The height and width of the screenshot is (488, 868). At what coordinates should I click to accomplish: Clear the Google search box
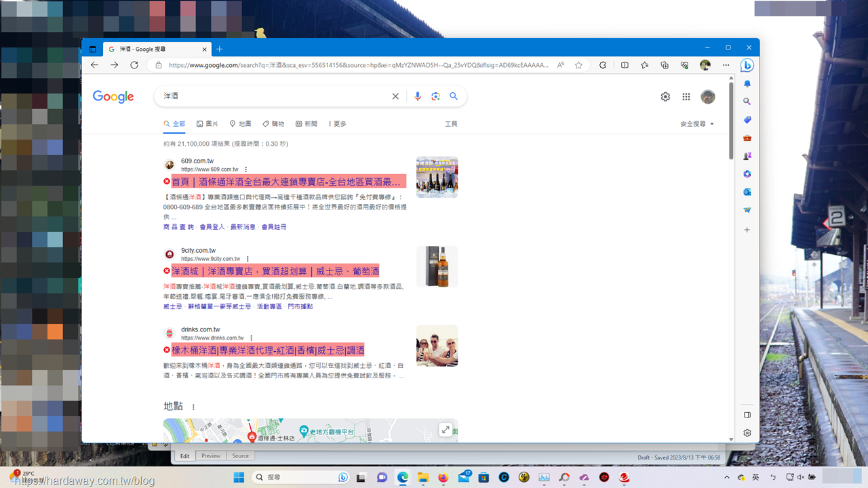(395, 96)
